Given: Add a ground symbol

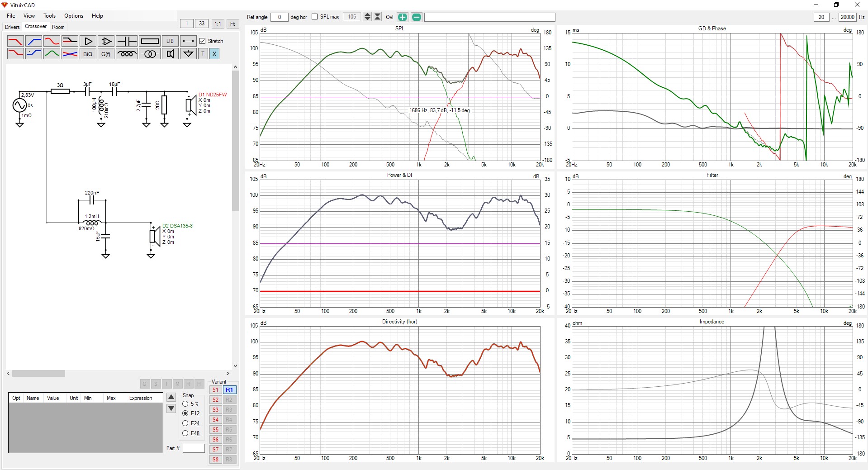Looking at the screenshot, I should (188, 54).
